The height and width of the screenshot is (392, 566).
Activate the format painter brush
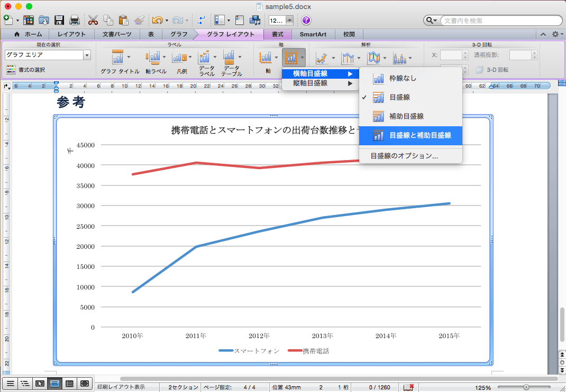[139, 20]
